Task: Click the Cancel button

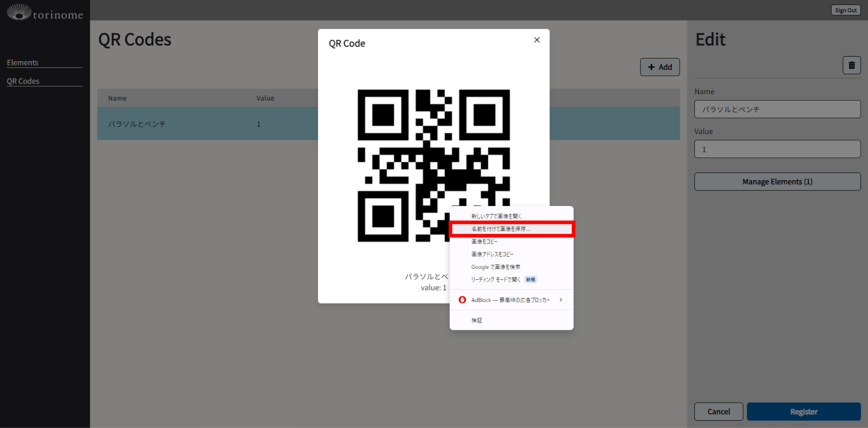Action: pyautogui.click(x=718, y=411)
